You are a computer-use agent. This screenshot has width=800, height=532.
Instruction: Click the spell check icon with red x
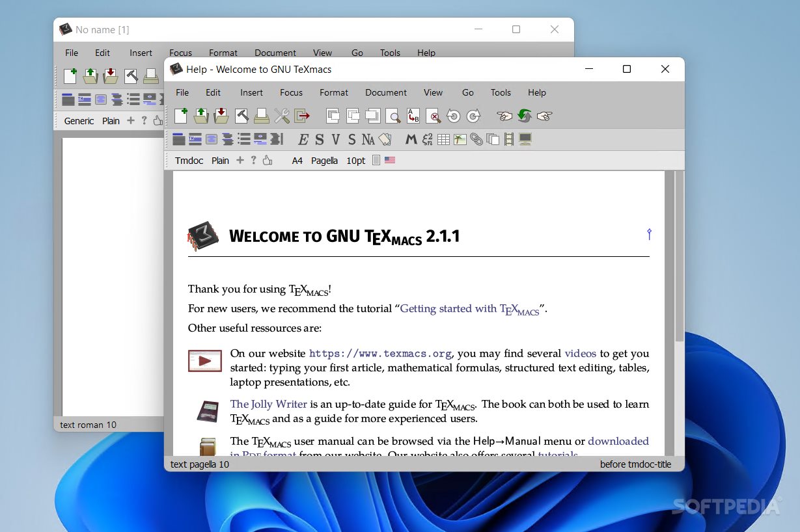coord(434,116)
